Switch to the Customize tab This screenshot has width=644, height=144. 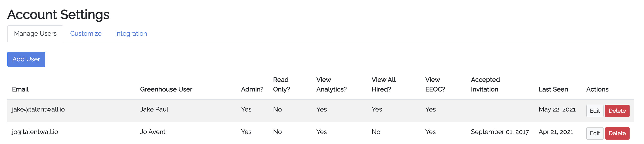(86, 33)
